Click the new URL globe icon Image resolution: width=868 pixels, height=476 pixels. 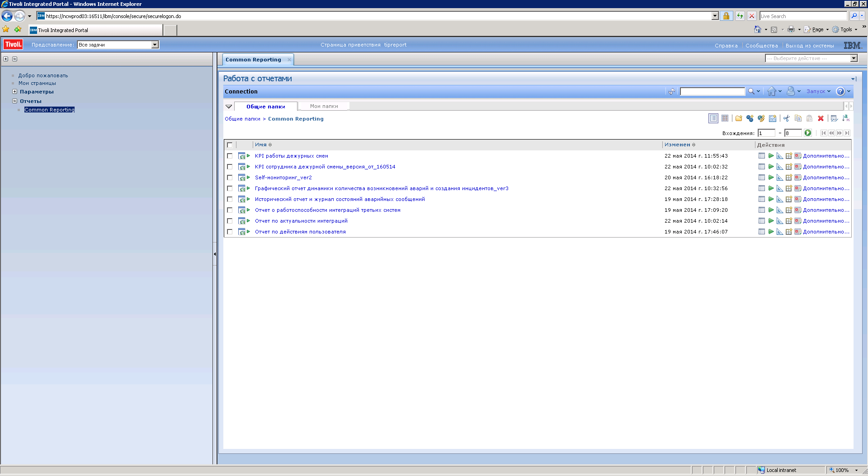point(761,118)
